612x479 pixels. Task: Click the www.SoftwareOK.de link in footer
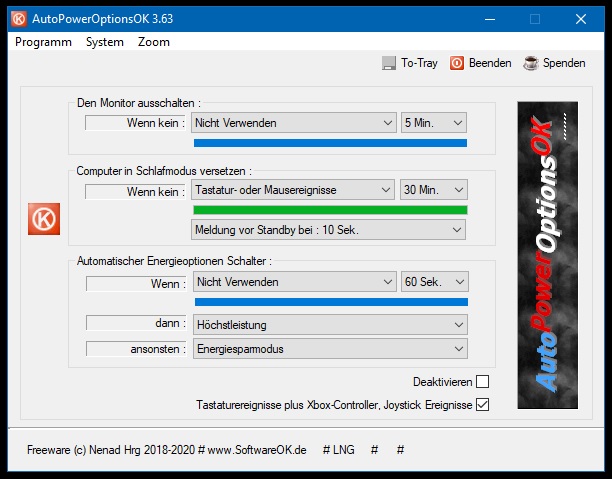pos(257,450)
